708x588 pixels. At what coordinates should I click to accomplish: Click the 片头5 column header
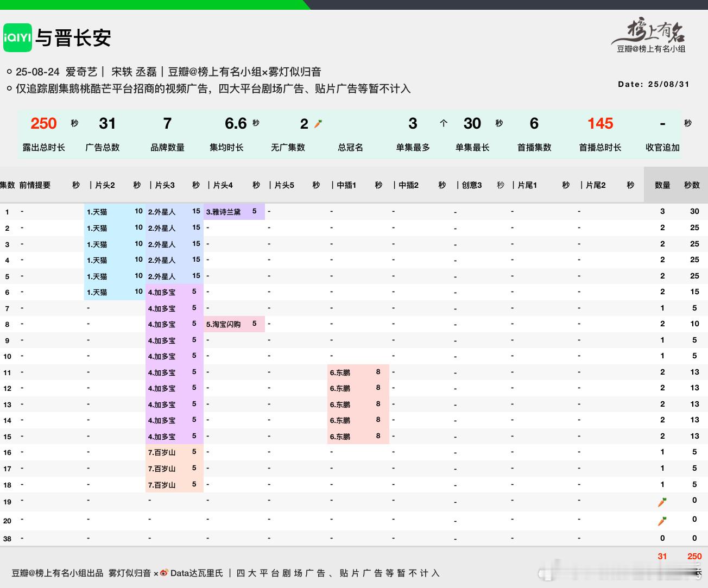point(284,185)
